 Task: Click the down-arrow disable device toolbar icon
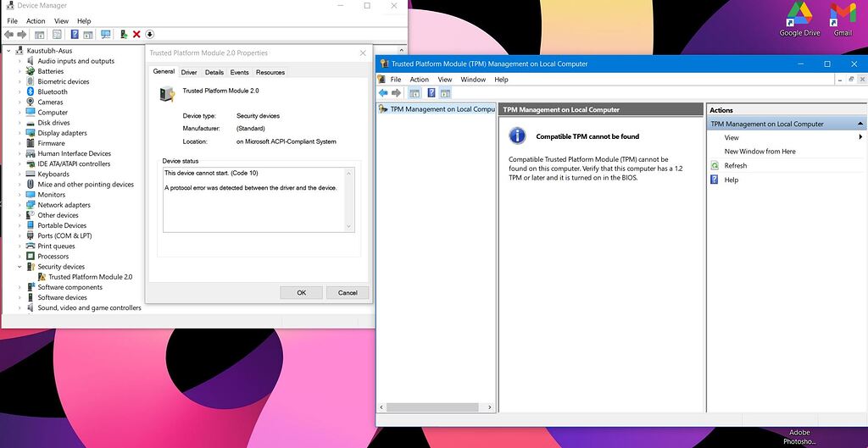[x=150, y=35]
